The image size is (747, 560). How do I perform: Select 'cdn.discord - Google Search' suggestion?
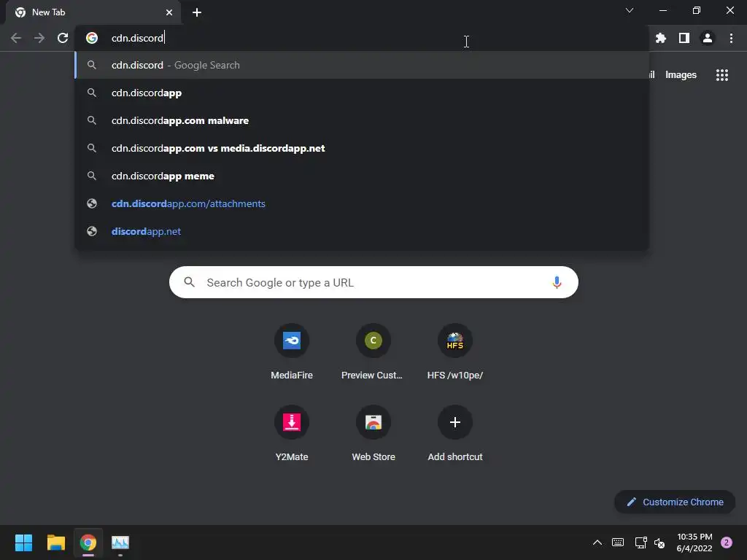[362, 65]
